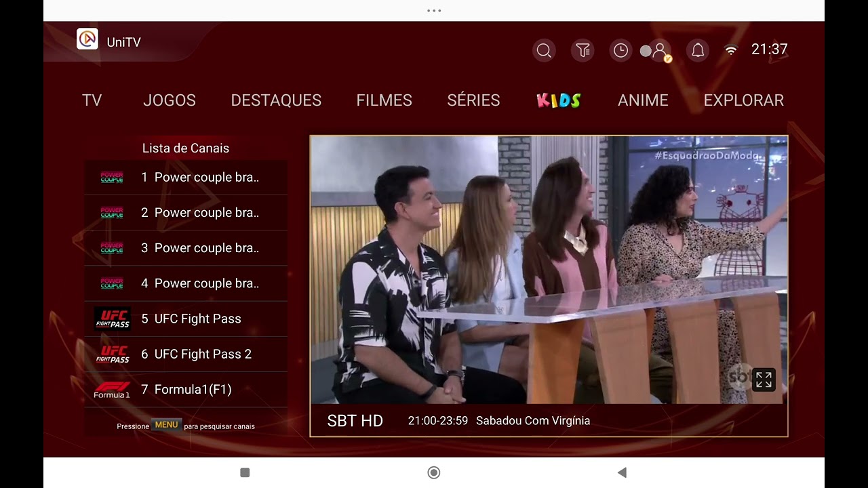The image size is (868, 488).
Task: Select channel 7 Formula1(F1)
Action: [186, 389]
